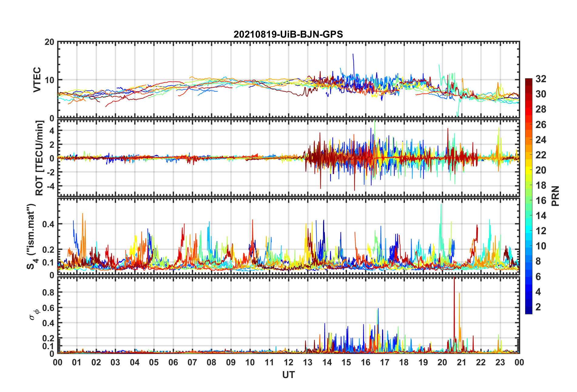The width and height of the screenshot is (577, 392).
Task: Select the 24 tick on the PRN colorbar
Action: pyautogui.click(x=541, y=140)
